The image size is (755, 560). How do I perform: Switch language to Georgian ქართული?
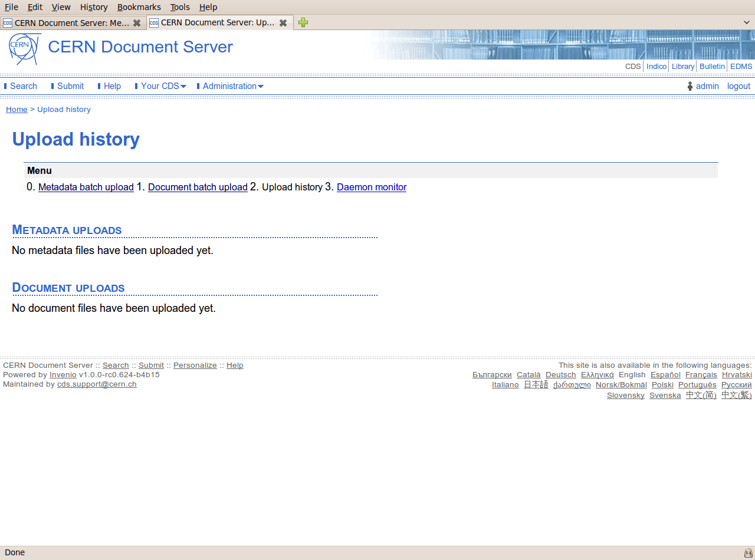point(572,385)
